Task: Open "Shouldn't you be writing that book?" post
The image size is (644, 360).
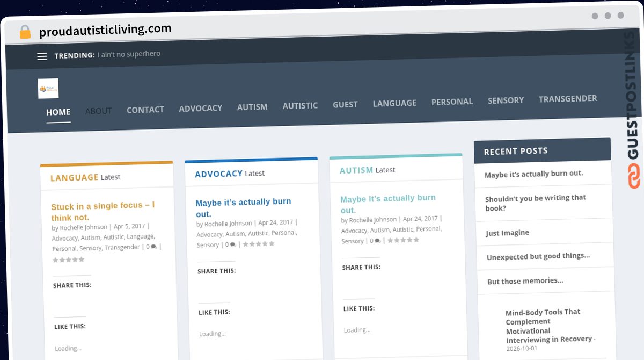Action: pos(536,203)
